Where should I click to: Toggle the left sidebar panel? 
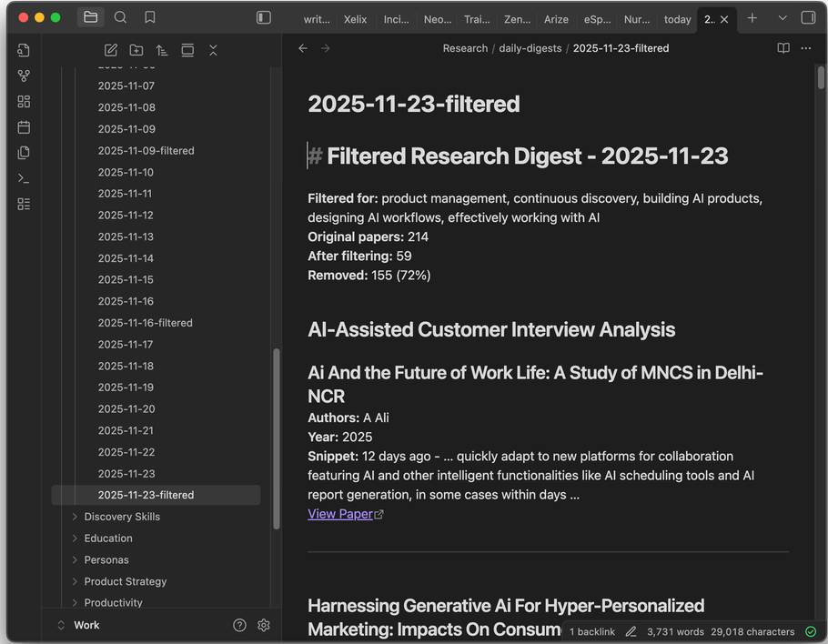point(263,16)
